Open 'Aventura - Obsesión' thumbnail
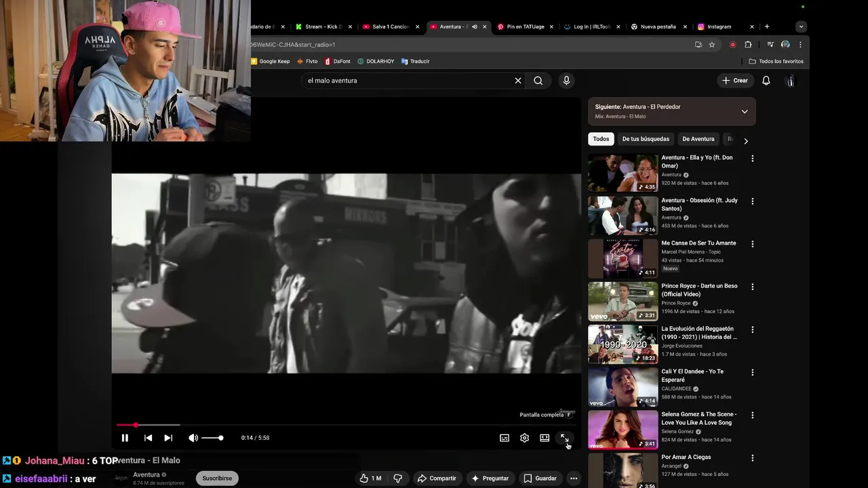This screenshot has width=868, height=488. [x=623, y=216]
